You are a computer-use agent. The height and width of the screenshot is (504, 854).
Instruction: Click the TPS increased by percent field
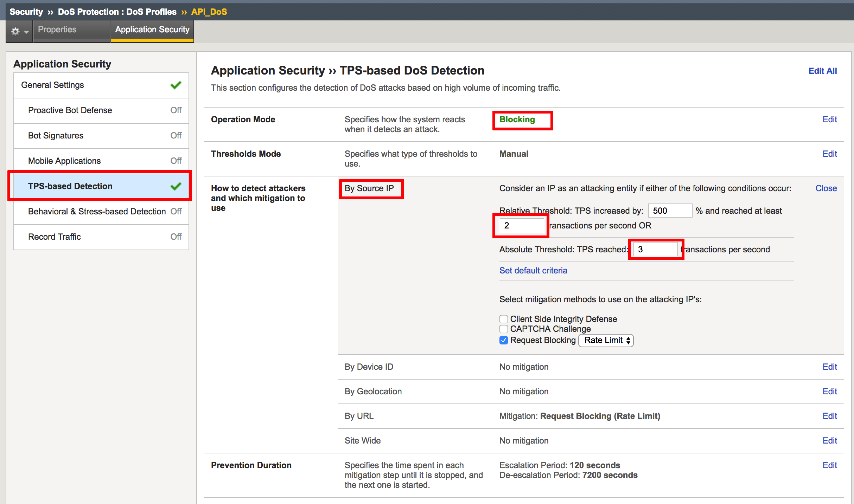click(670, 211)
